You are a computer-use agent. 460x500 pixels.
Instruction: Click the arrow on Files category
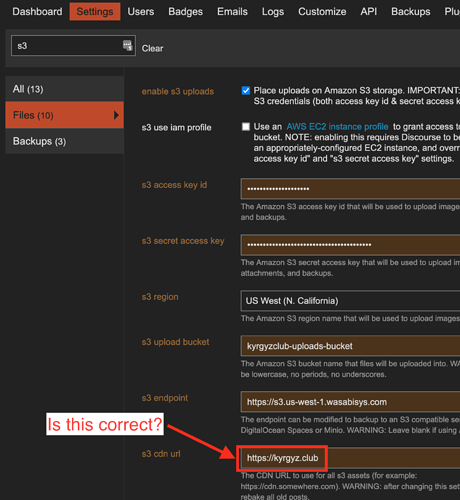click(x=116, y=115)
